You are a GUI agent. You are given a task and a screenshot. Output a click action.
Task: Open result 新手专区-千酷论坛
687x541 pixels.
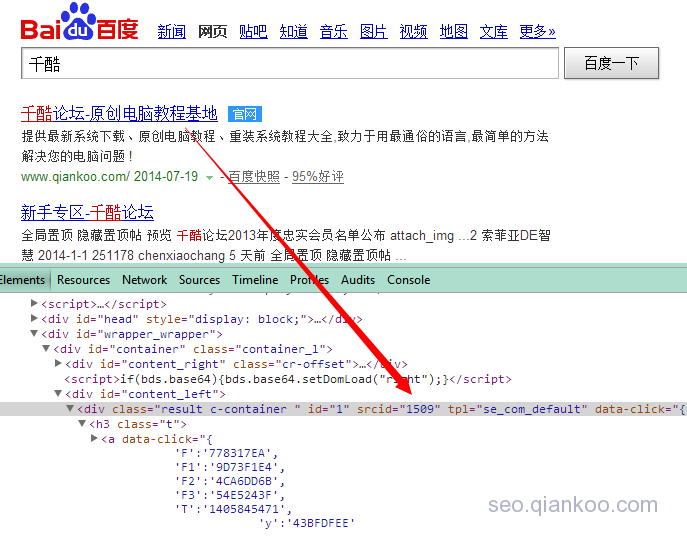click(x=87, y=212)
